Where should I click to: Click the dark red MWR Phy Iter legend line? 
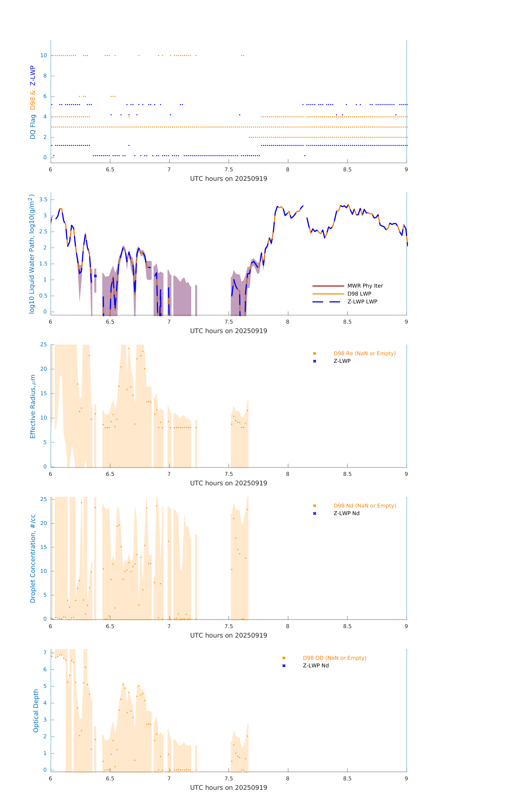click(x=328, y=286)
